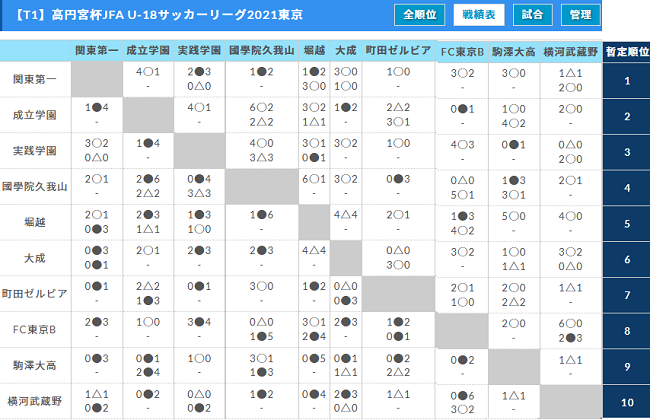Click the 町田ゼルビア column header
This screenshot has width=650, height=420.
pos(398,51)
